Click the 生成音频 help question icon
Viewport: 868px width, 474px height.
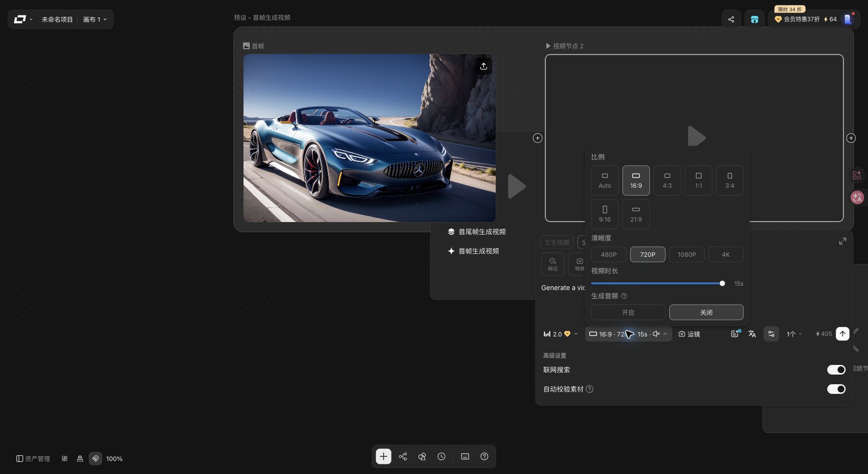click(624, 296)
